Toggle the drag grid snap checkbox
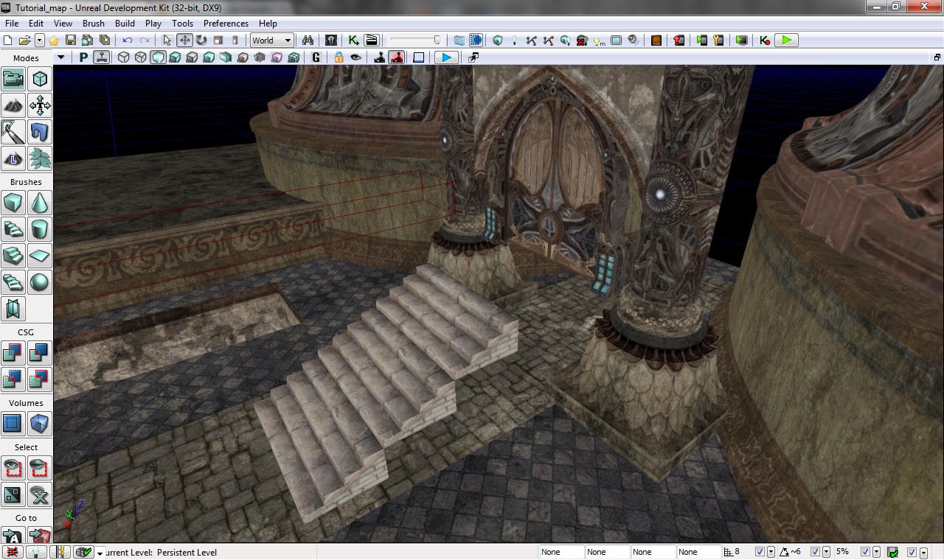 coord(760,552)
